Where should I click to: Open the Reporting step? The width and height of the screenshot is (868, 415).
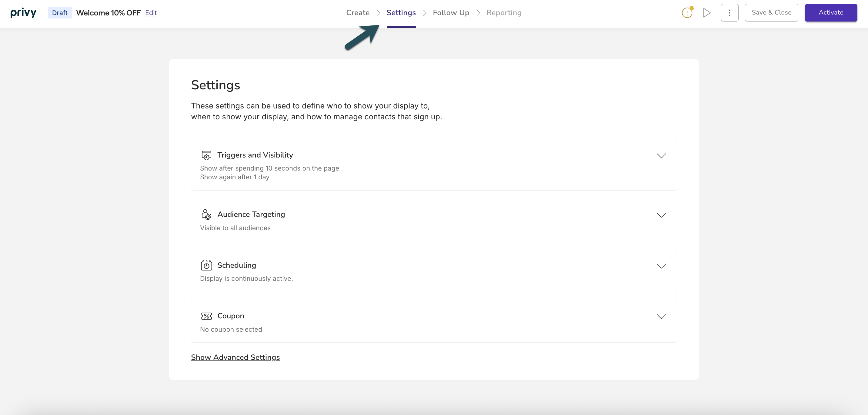coord(504,12)
